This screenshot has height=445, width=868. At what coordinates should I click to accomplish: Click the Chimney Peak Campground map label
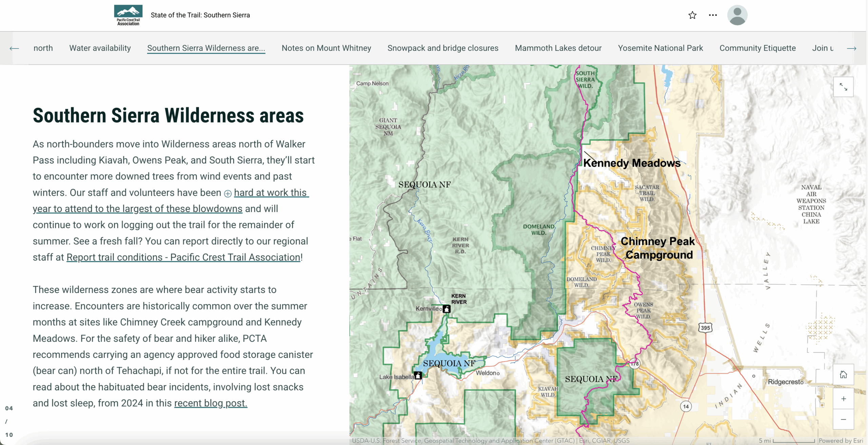[658, 248]
